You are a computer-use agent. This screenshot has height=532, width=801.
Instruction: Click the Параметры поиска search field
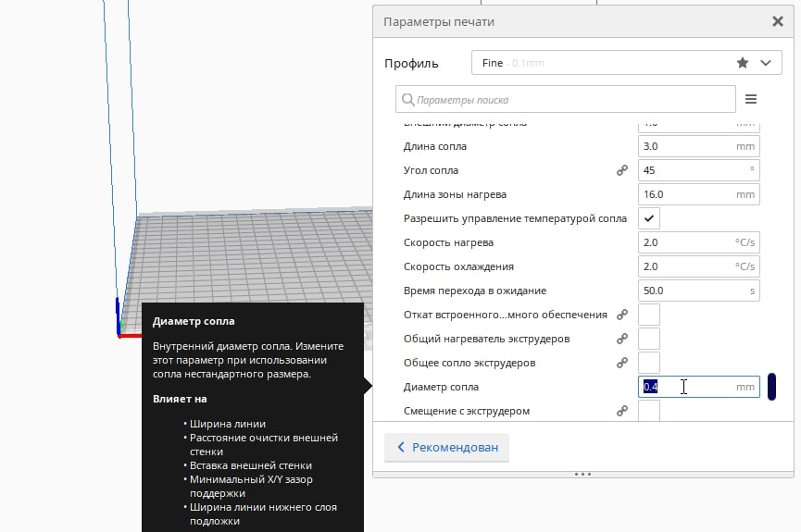566,99
